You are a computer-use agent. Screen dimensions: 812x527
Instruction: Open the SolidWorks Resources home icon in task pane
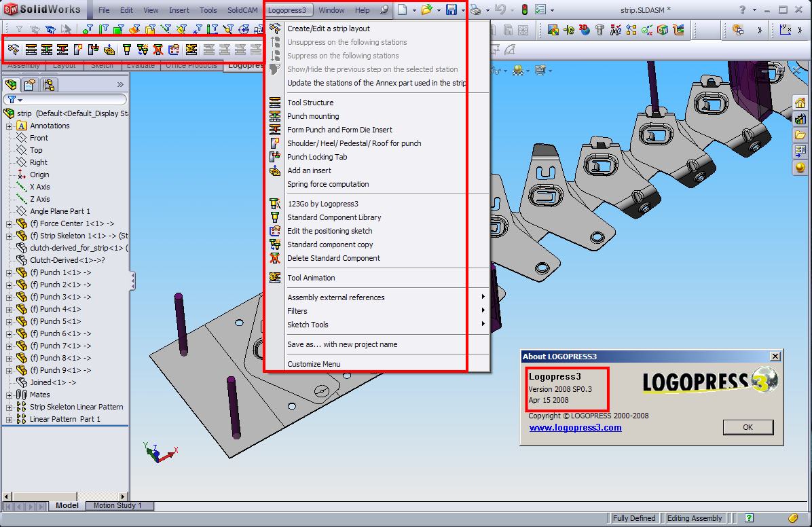pos(800,103)
